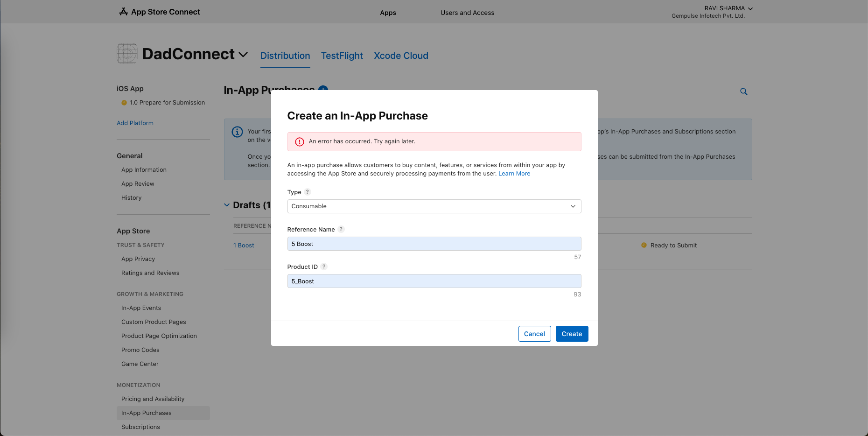
Task: Switch to the TestFlight tab
Action: (x=342, y=56)
